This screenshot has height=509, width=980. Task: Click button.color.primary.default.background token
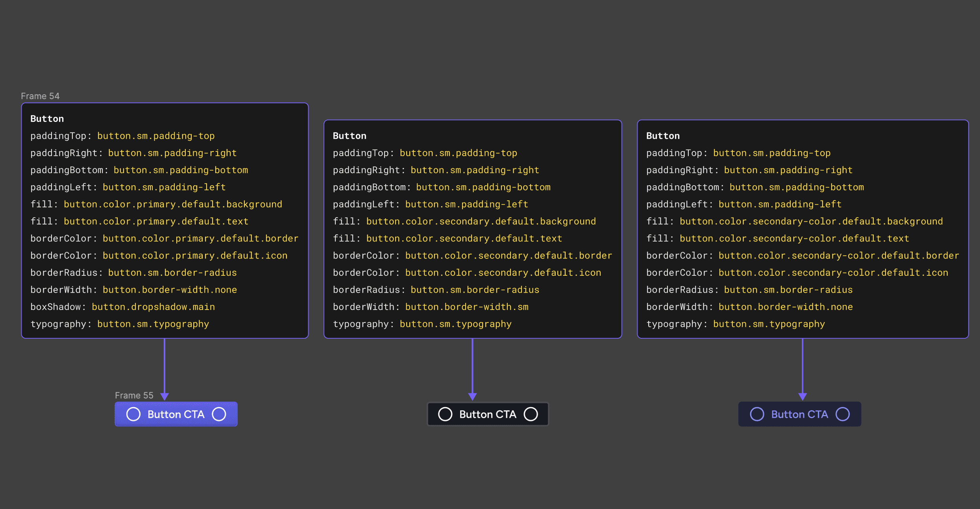pyautogui.click(x=173, y=204)
